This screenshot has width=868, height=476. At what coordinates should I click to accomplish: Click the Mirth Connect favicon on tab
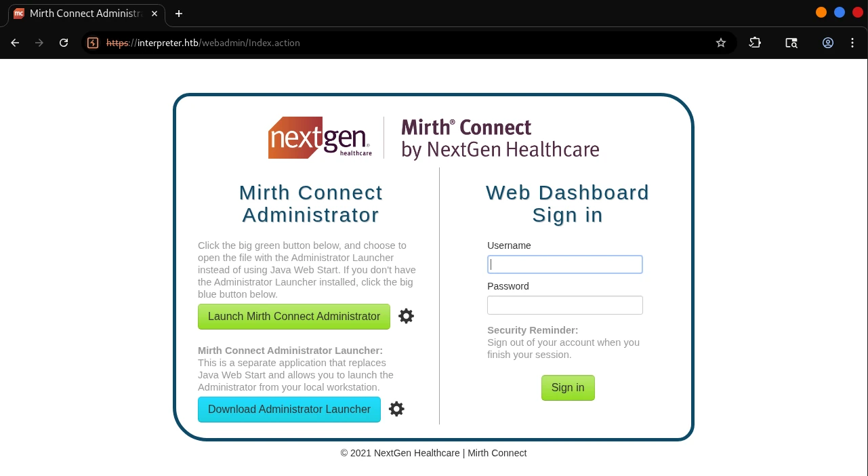(19, 14)
